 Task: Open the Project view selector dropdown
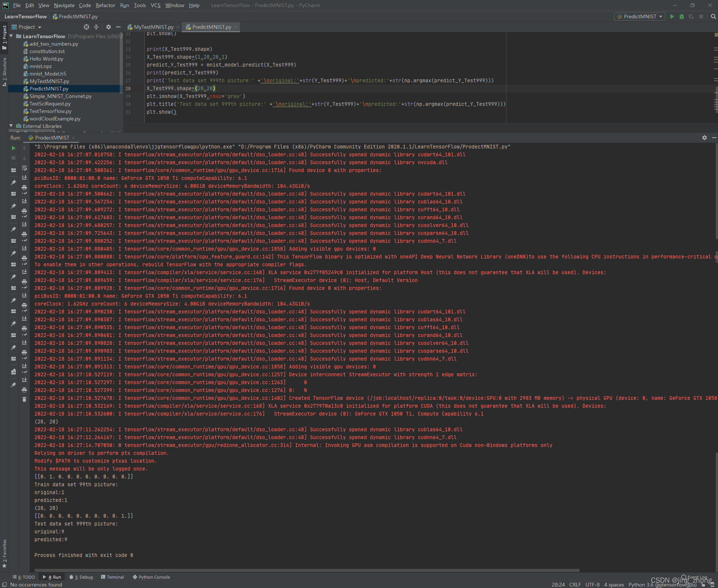(x=27, y=27)
